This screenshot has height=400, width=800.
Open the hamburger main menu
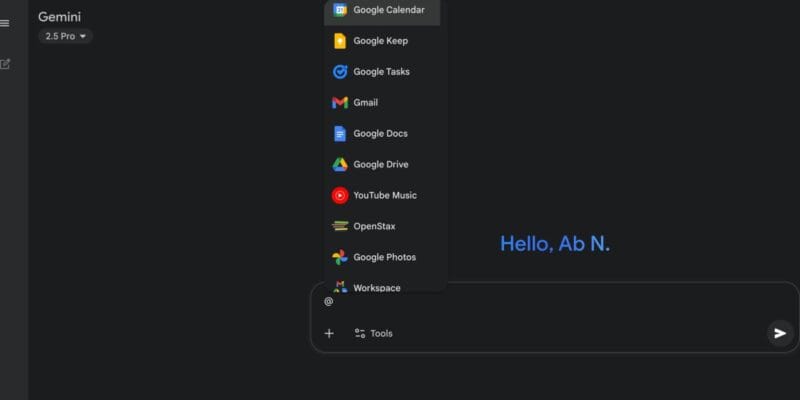point(4,23)
